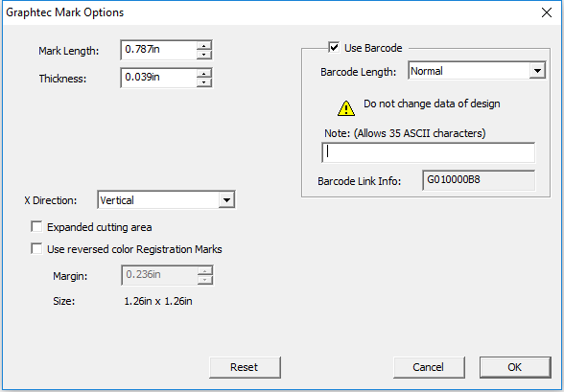Screen dimensions: 564x392
Task: Click the Thickness input field
Action: click(158, 78)
